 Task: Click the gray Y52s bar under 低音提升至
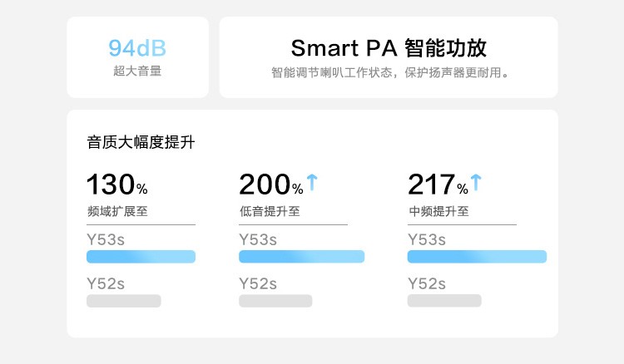coord(275,301)
